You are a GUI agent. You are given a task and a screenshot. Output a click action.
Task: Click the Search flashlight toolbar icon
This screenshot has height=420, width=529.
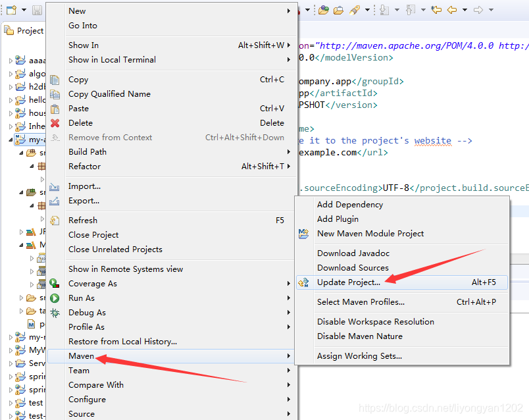point(354,10)
